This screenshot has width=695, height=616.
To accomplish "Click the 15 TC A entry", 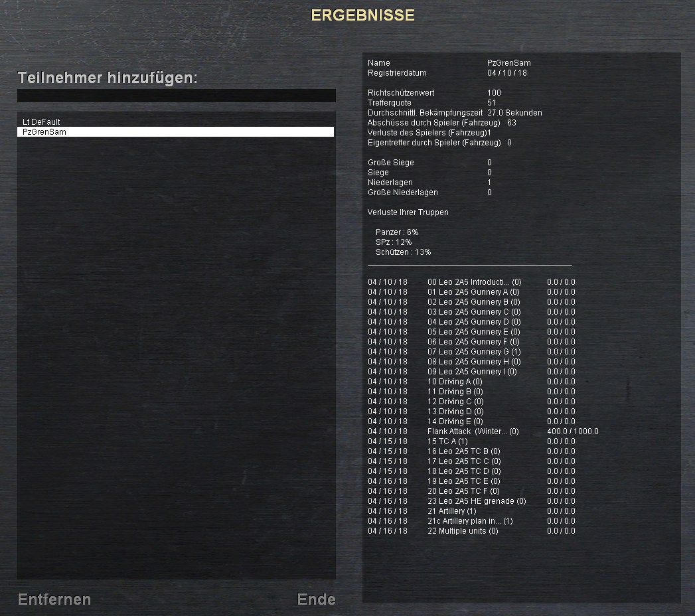I will [x=447, y=441].
